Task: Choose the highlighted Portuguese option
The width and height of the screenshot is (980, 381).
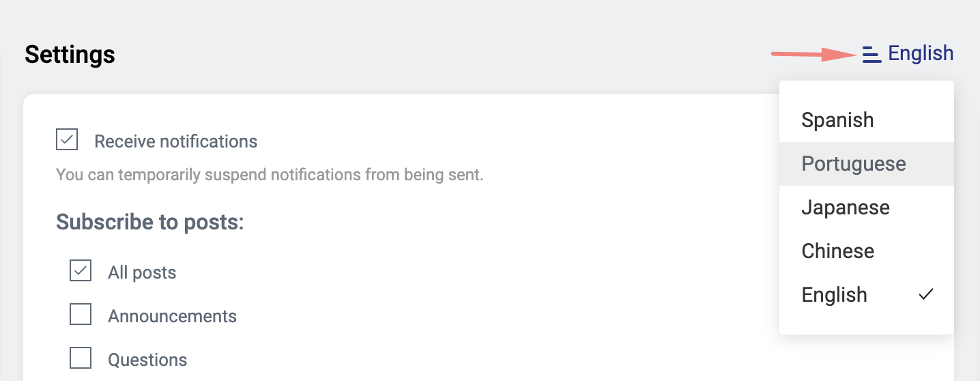Action: [854, 164]
